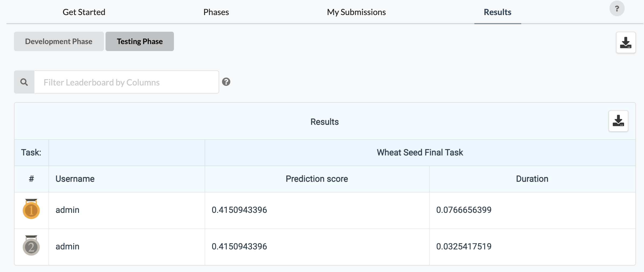
Task: Click the second admin username link
Action: [67, 246]
